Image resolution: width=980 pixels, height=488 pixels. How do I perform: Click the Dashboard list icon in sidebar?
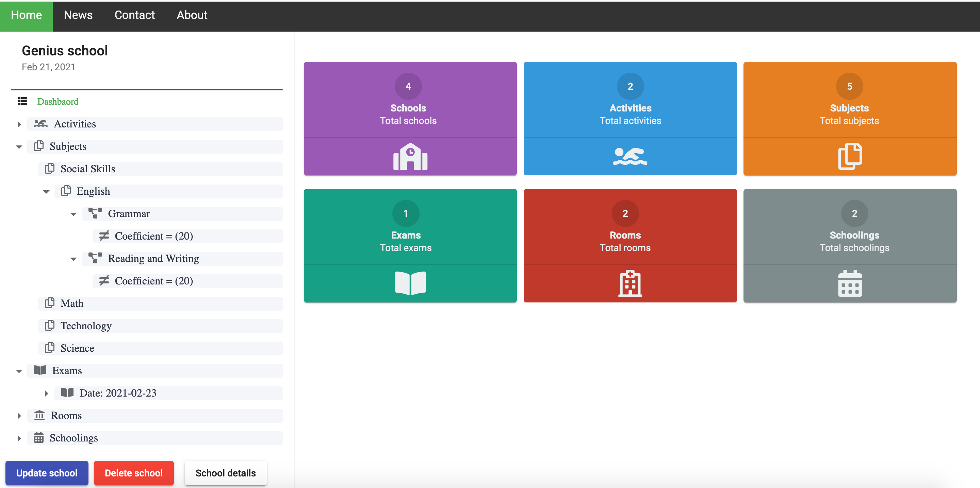point(22,101)
